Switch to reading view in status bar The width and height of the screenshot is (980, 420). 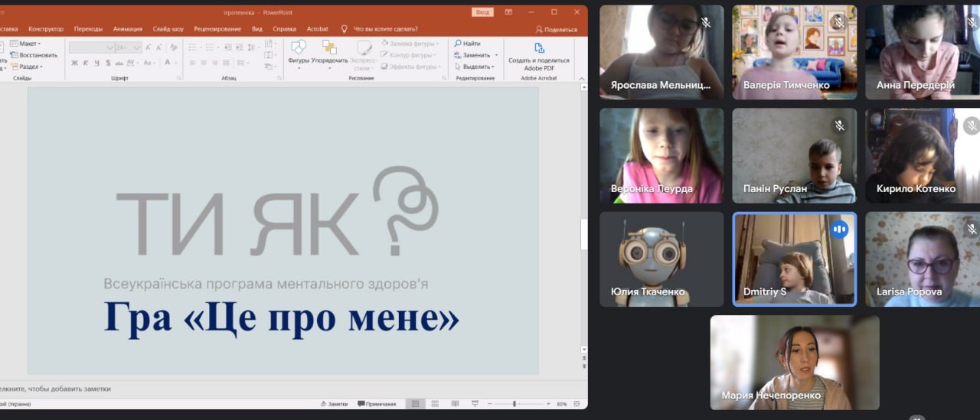click(x=455, y=404)
